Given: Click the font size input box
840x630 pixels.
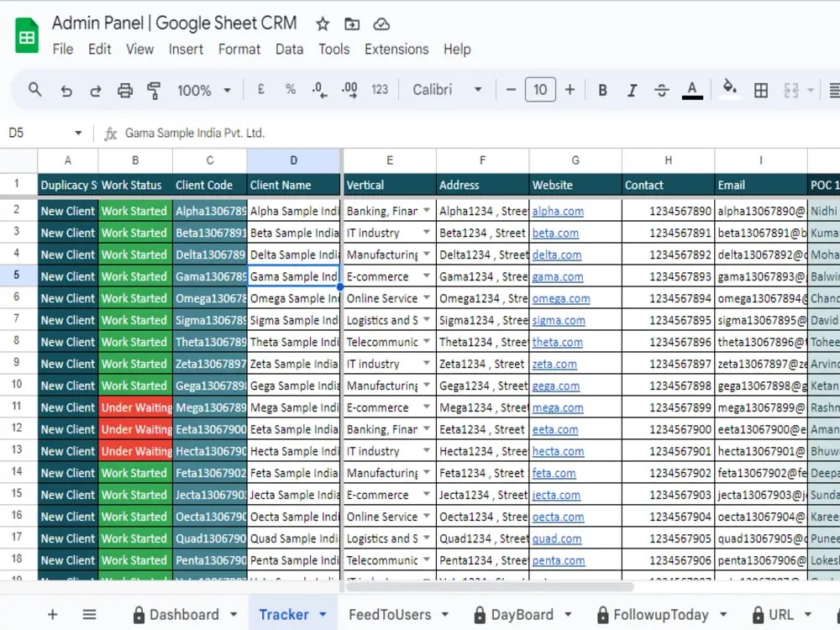Looking at the screenshot, I should click(x=540, y=90).
